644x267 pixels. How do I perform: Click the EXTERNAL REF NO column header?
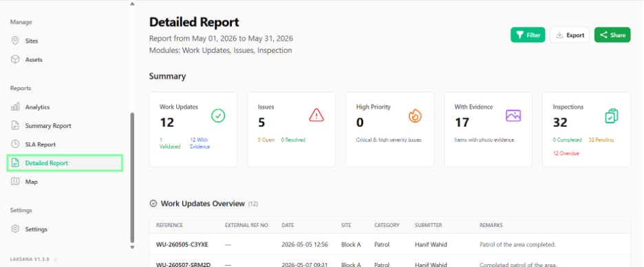246,225
